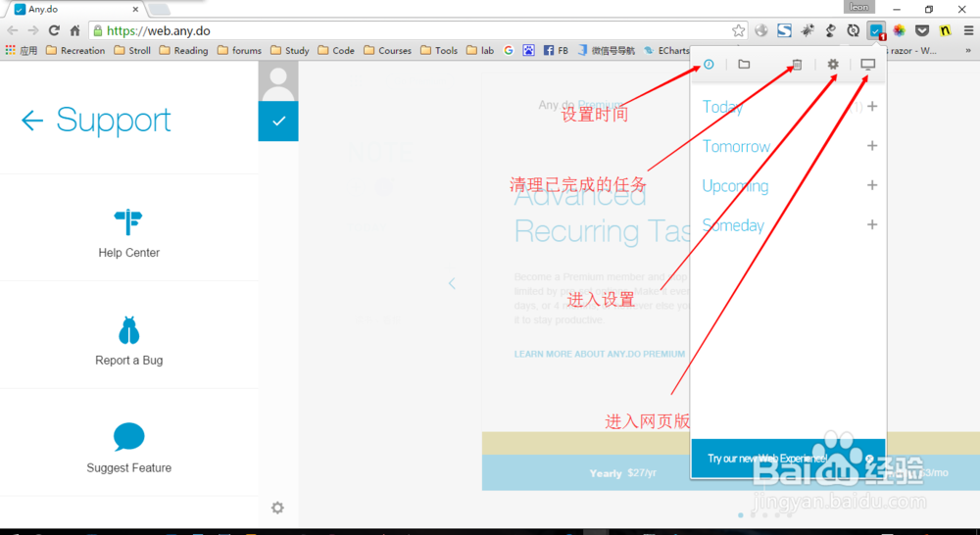Open the time view clock icon in popup

coord(709,65)
